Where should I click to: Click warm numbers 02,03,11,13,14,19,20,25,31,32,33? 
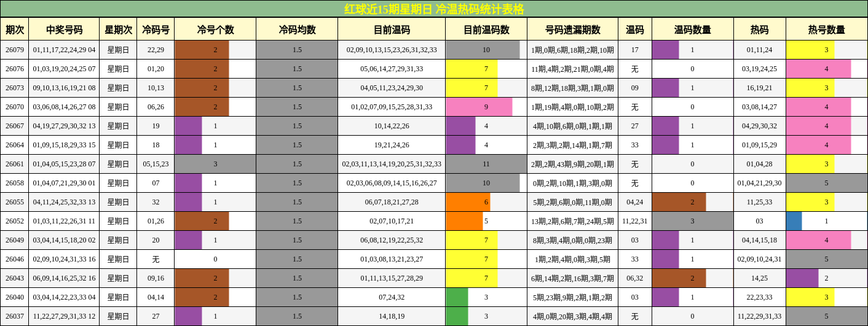coord(392,164)
